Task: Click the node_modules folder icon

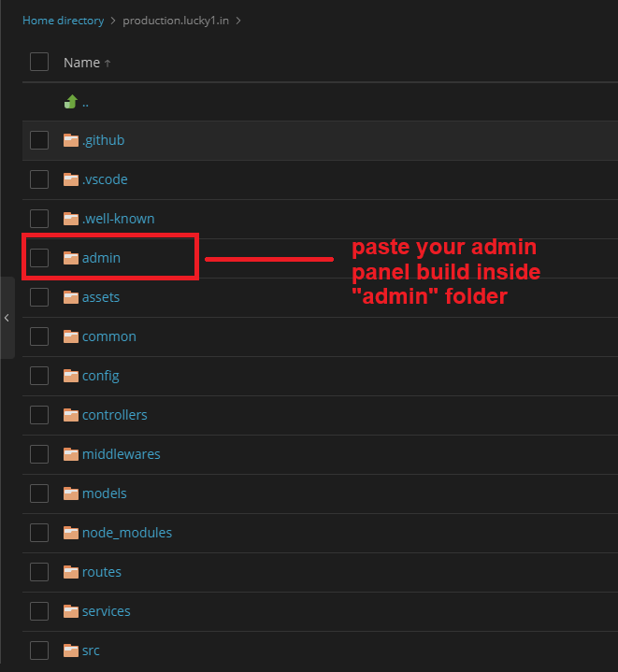Action: pyautogui.click(x=71, y=533)
